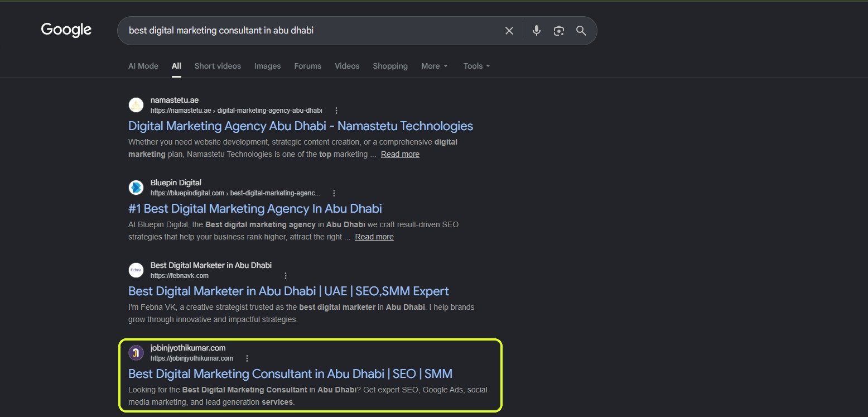Open Digital Marketing Agency Abu Dhabi - Namastetu link
This screenshot has width=868, height=417.
pyautogui.click(x=301, y=126)
